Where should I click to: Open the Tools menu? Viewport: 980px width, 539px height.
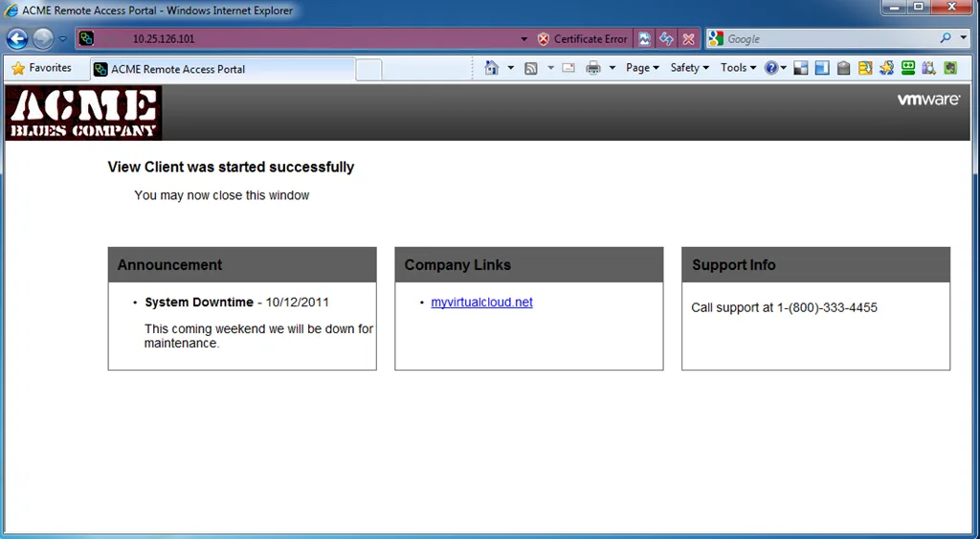(x=738, y=68)
